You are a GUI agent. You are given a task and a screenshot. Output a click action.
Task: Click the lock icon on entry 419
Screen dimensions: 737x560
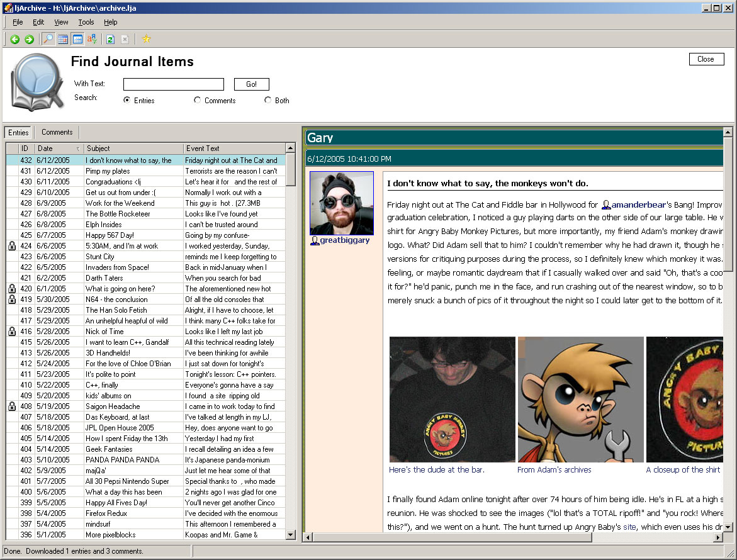tap(12, 300)
